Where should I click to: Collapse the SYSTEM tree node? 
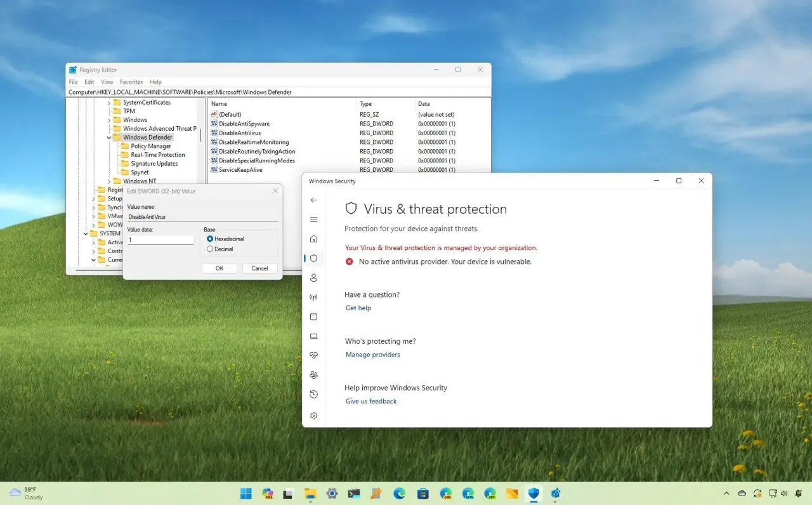85,233
